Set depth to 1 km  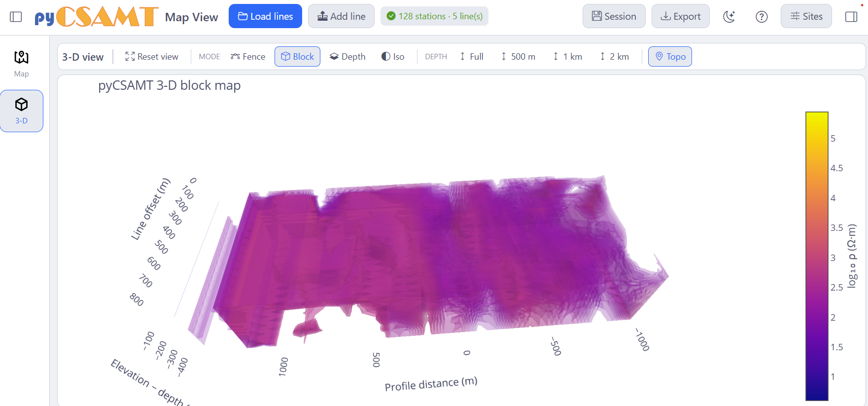point(567,57)
